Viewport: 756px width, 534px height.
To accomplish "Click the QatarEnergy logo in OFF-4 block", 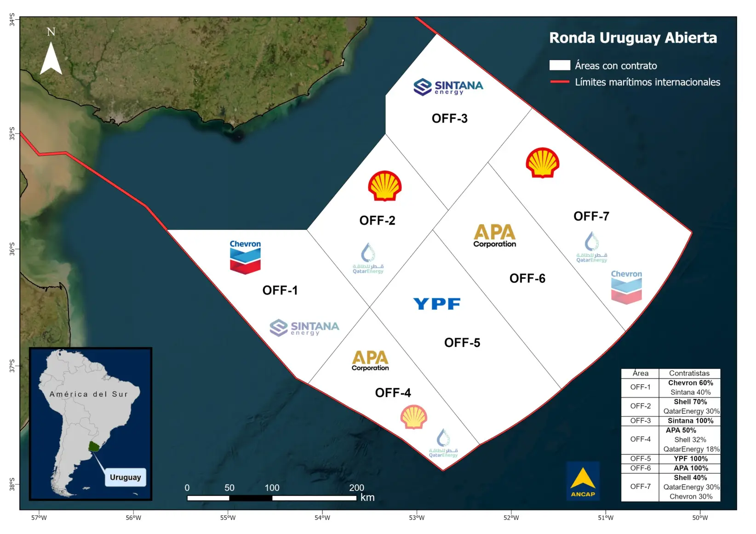I will (x=443, y=443).
